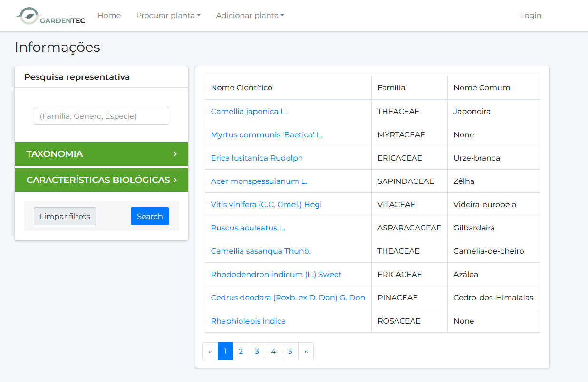View Vitis vinifera (C.C. Gmel.) Hegi

pos(266,205)
